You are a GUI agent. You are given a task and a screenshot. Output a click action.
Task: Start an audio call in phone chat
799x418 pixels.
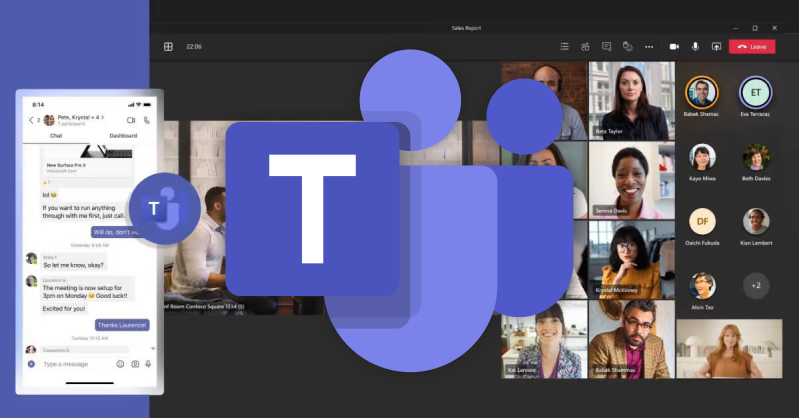click(147, 120)
